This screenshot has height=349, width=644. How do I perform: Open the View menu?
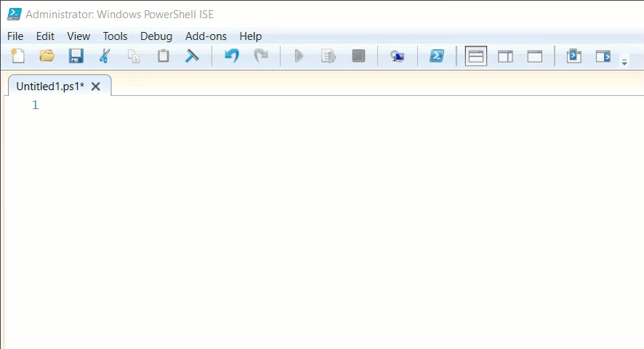click(79, 36)
